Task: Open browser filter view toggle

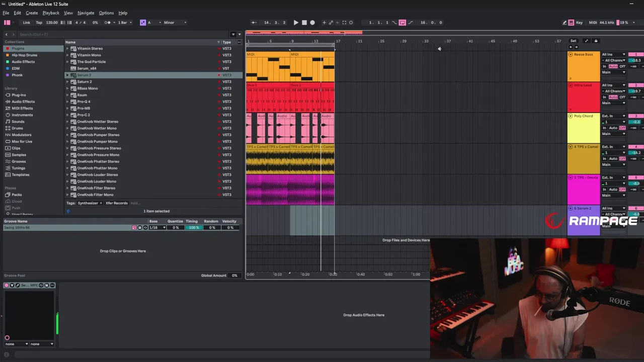Action: [x=233, y=34]
